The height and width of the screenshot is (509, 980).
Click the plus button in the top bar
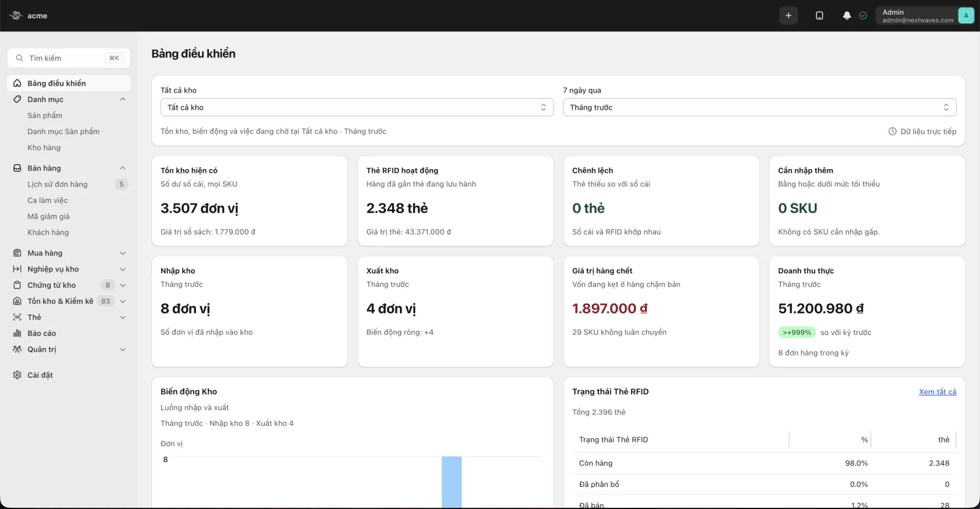coord(788,16)
